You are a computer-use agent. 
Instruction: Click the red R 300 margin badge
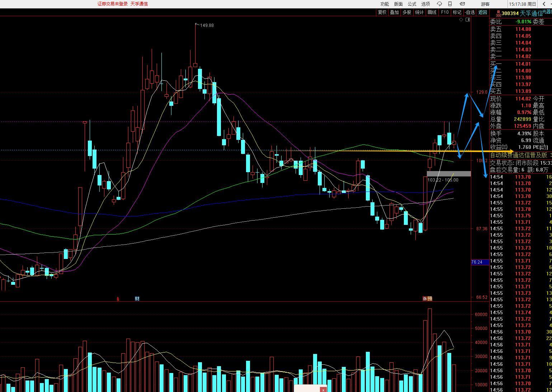click(498, 14)
